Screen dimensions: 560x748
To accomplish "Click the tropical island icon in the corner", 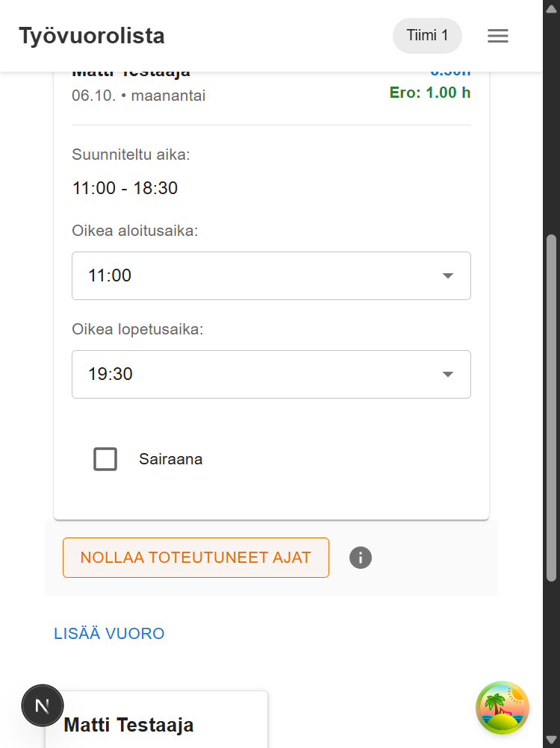I will (502, 708).
